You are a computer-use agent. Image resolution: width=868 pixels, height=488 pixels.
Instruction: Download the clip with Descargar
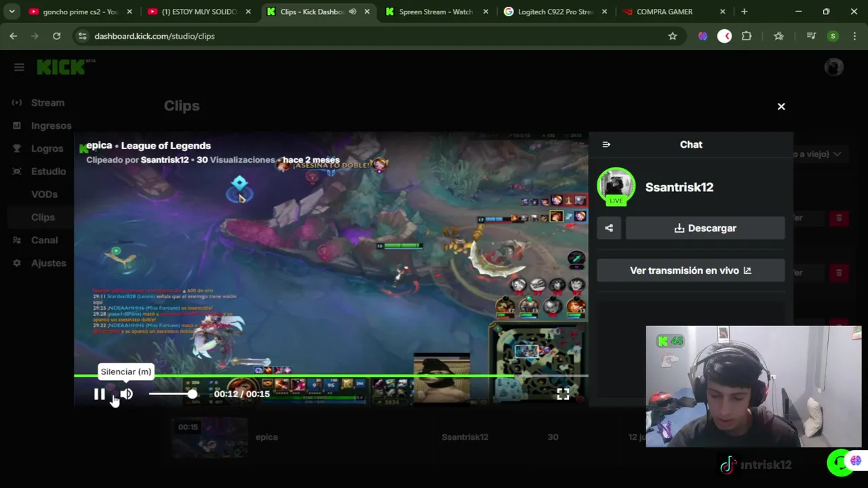click(705, 228)
